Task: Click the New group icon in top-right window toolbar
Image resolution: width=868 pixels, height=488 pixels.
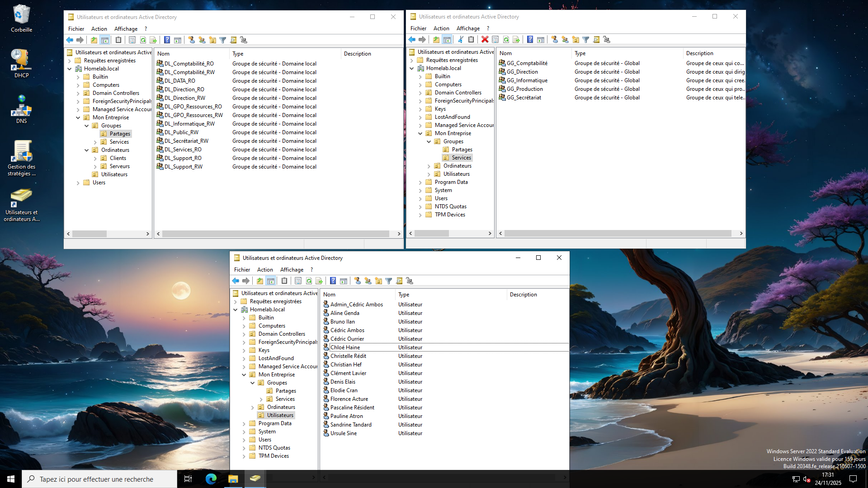Action: (565, 40)
